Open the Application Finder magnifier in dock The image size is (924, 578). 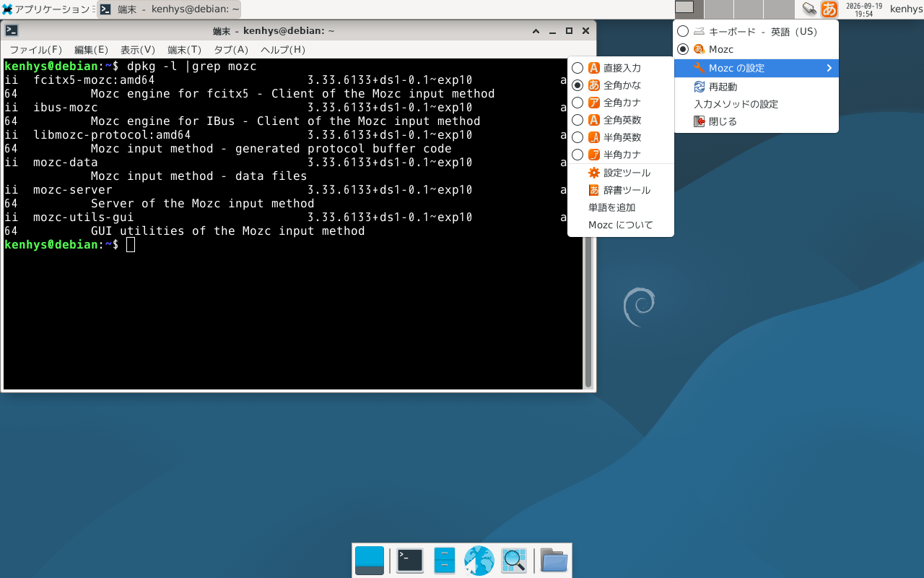pos(514,561)
